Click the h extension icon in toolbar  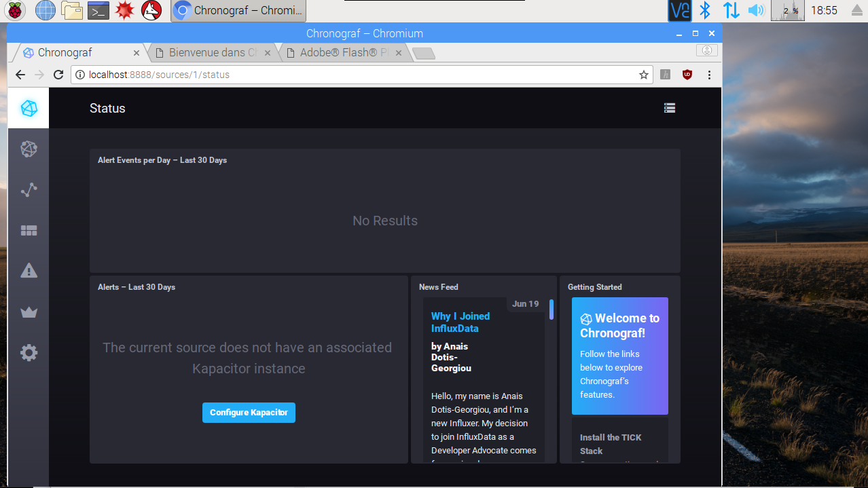tap(666, 75)
